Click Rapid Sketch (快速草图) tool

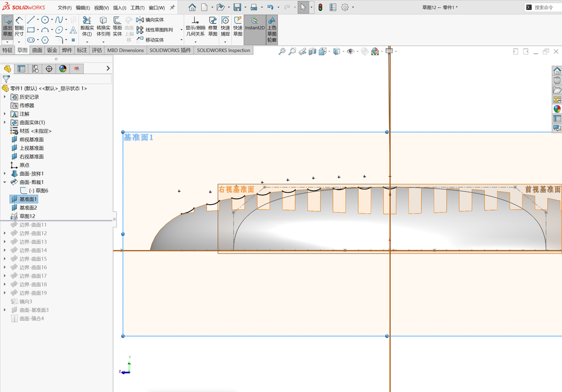click(x=238, y=26)
